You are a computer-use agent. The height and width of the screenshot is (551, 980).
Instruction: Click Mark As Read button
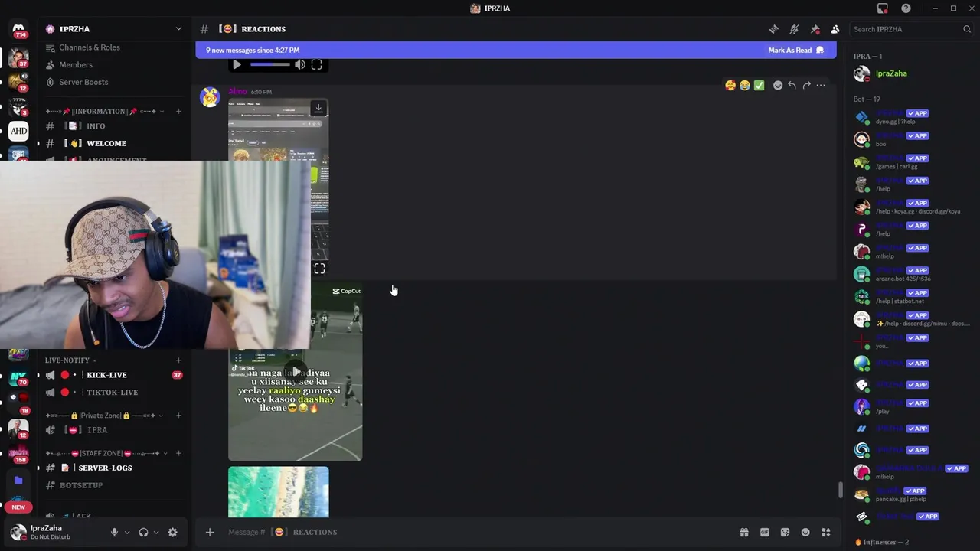pyautogui.click(x=795, y=51)
